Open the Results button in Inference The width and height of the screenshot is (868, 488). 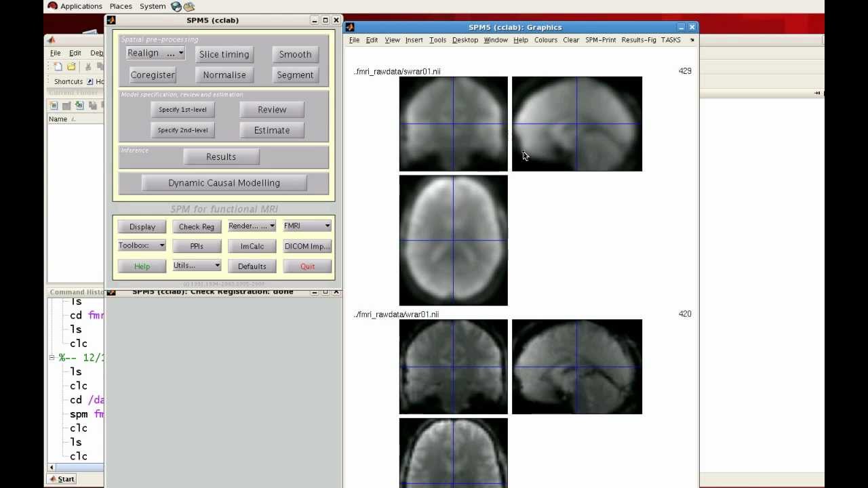221,157
